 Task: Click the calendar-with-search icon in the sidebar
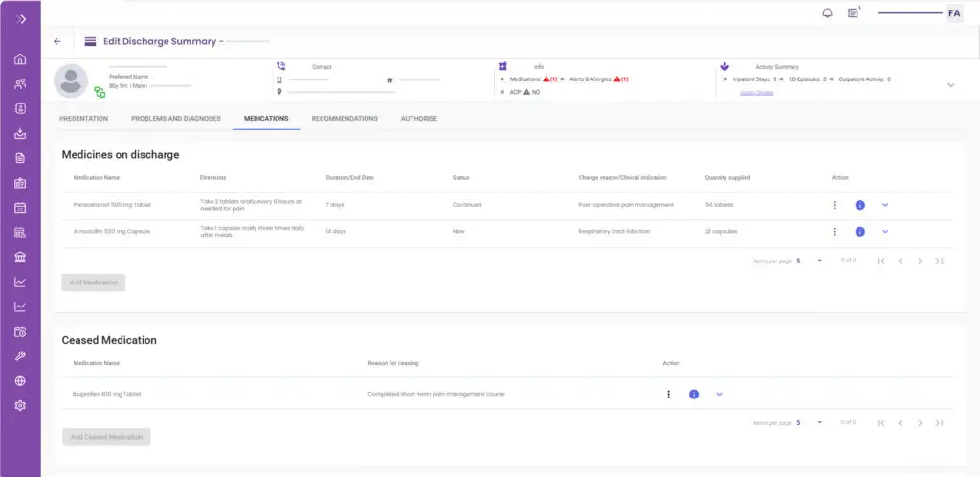coord(20,233)
